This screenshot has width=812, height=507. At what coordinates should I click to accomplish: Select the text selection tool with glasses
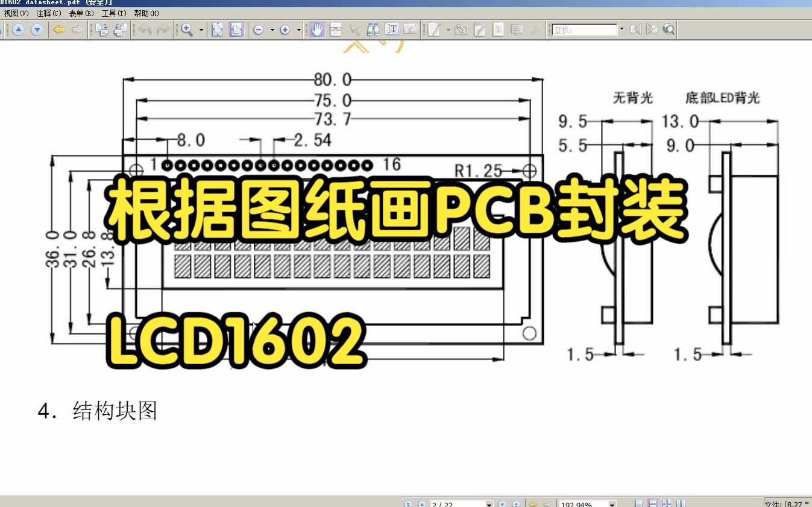[x=336, y=30]
